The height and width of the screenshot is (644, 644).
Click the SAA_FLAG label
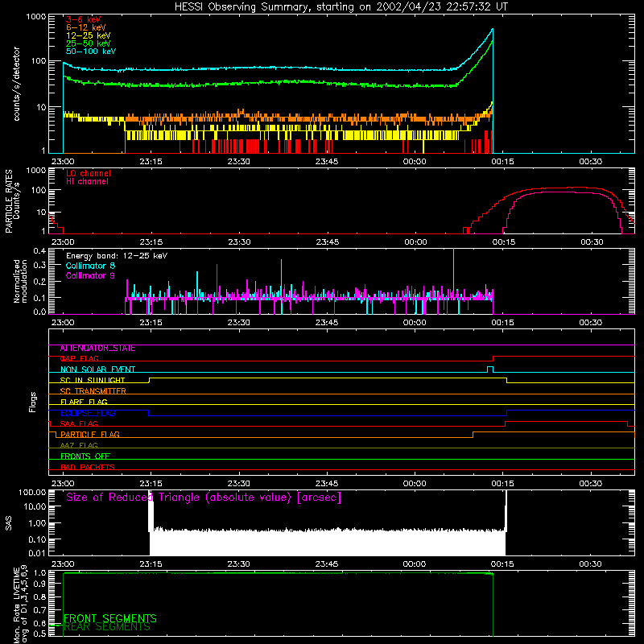[79, 424]
